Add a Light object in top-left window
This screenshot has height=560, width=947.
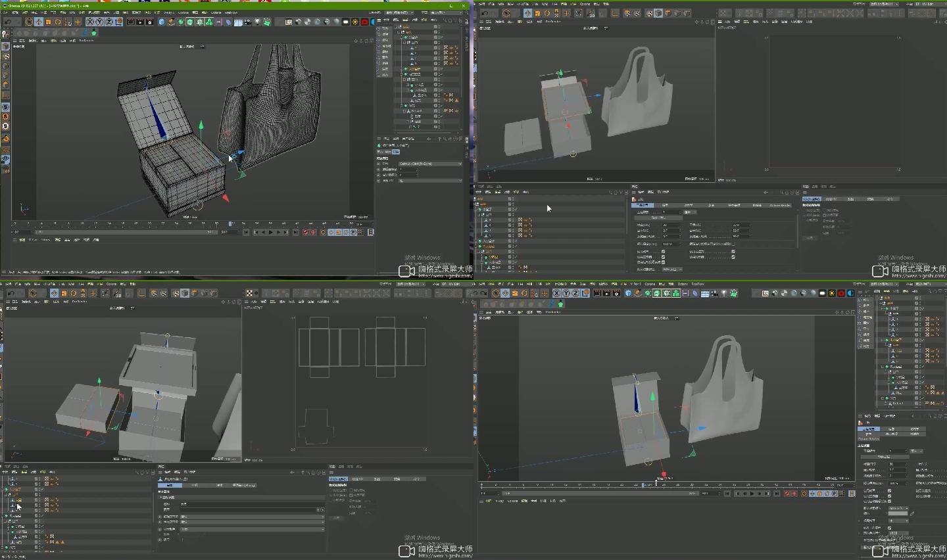pyautogui.click(x=257, y=22)
